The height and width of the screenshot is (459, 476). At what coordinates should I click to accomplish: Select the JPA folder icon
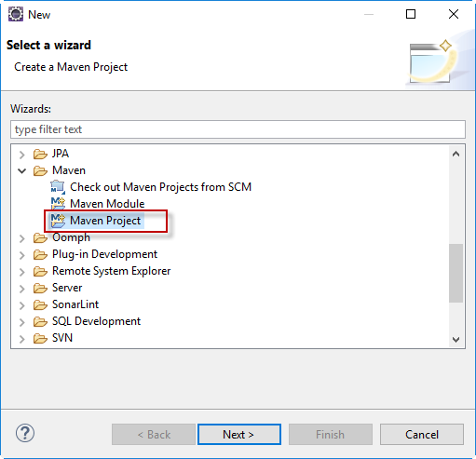pyautogui.click(x=40, y=154)
